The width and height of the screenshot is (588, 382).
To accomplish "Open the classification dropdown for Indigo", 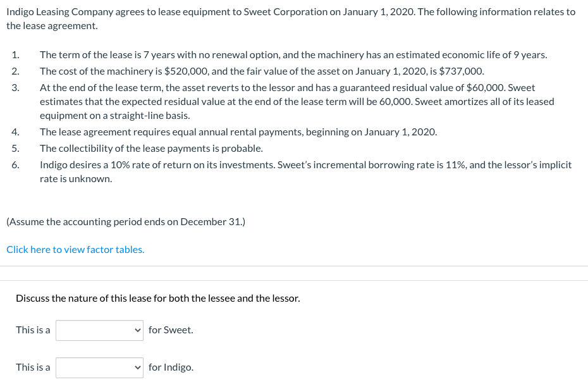I will click(99, 367).
